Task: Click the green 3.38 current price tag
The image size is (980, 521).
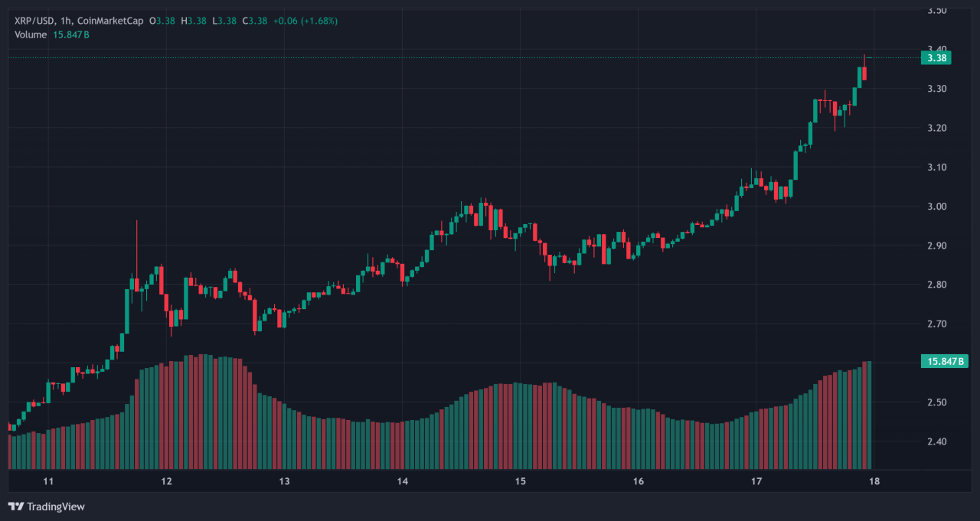Action: click(936, 58)
